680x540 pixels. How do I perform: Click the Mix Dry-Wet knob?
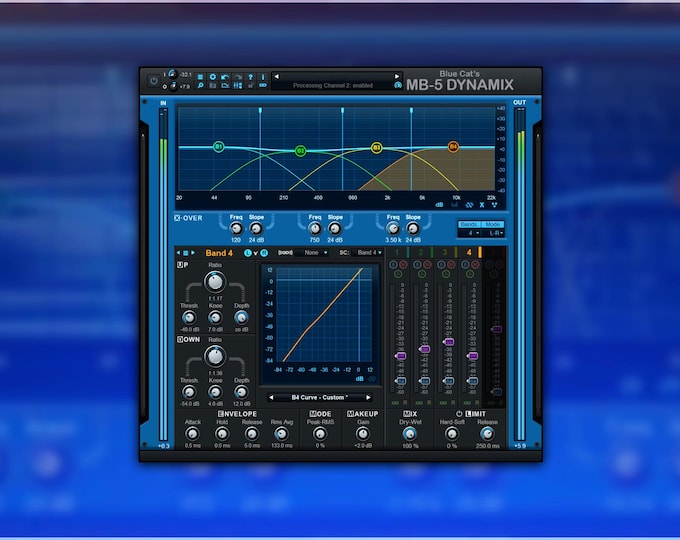coord(409,433)
